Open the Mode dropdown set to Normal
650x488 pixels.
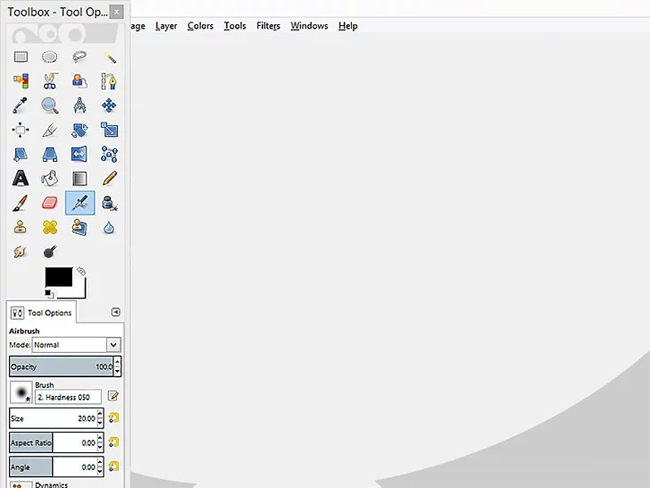[76, 345]
